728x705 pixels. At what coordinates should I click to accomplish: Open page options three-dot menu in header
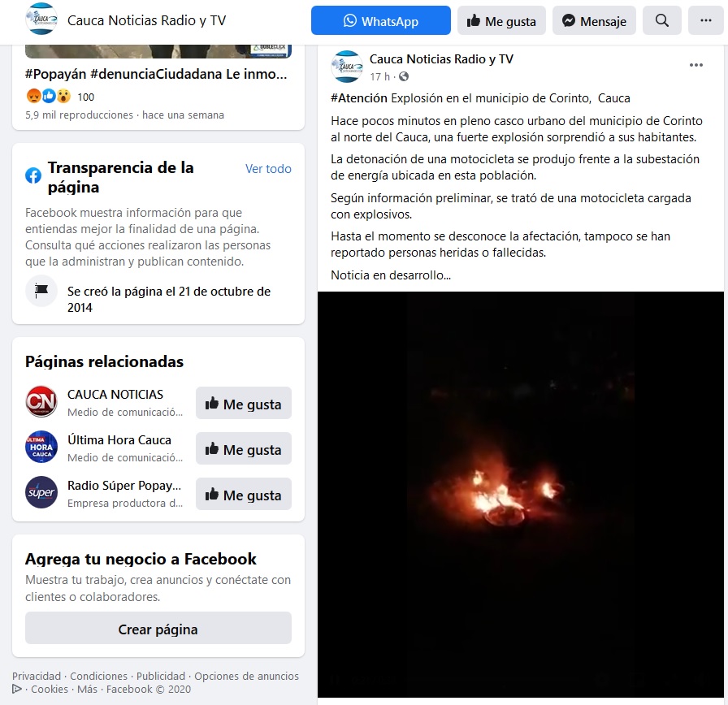(x=706, y=20)
